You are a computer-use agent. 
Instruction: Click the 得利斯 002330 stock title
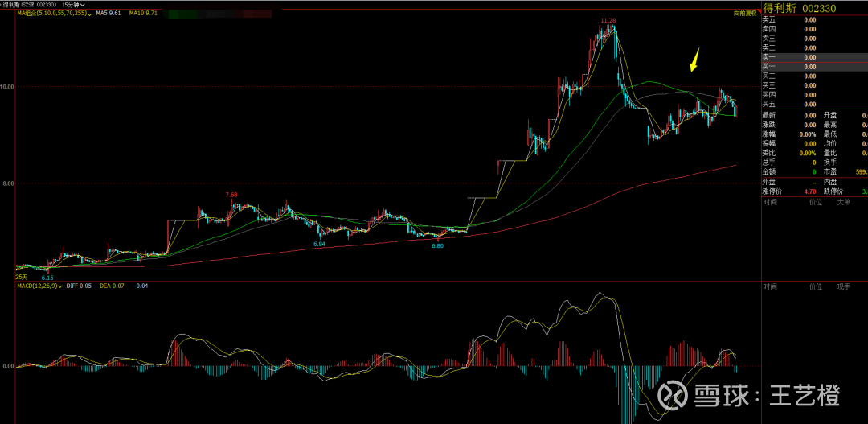tap(800, 8)
